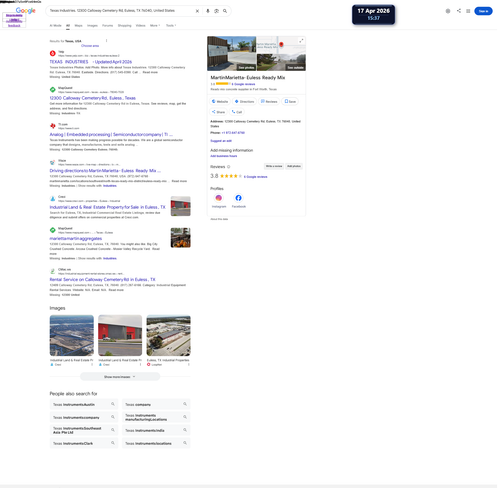Screen dimensions: 500x488
Task: Open search by image camera icon
Action: point(216,11)
